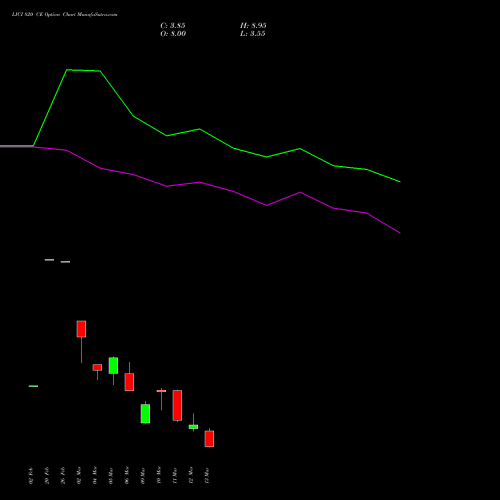The height and width of the screenshot is (500, 500).
Task: Click the high price value 'H: 8.95'
Action: 253,26
